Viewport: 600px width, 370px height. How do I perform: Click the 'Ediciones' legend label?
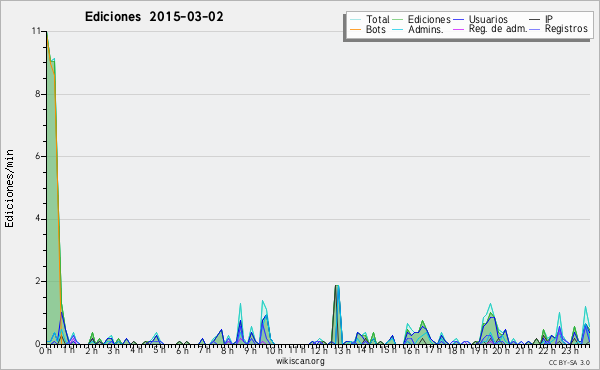429,19
